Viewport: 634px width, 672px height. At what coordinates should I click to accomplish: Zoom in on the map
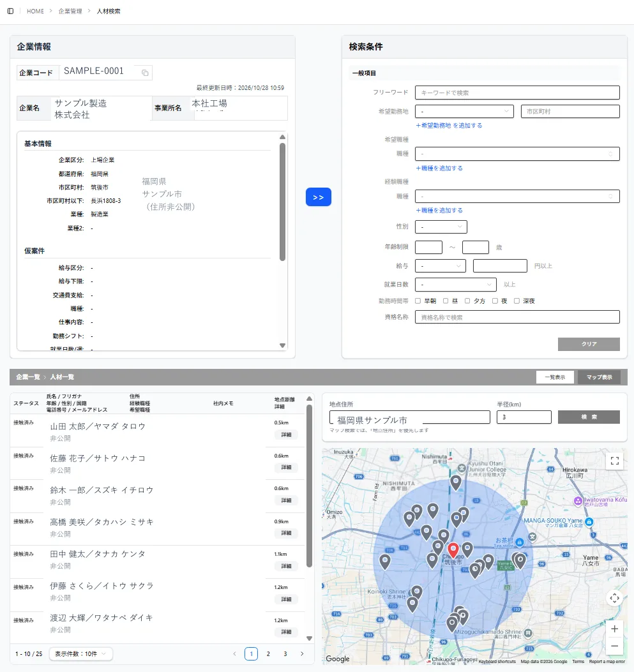pos(614,629)
